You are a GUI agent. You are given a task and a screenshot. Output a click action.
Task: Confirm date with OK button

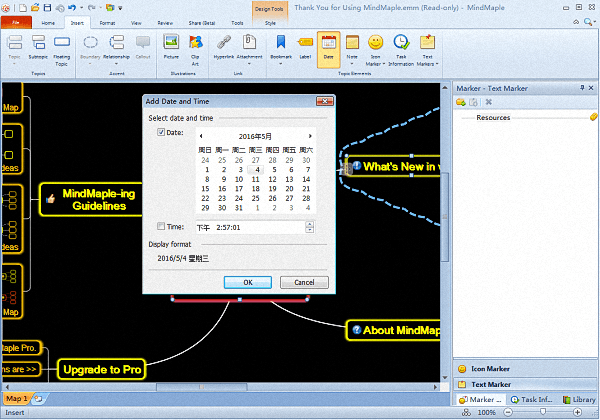[248, 282]
